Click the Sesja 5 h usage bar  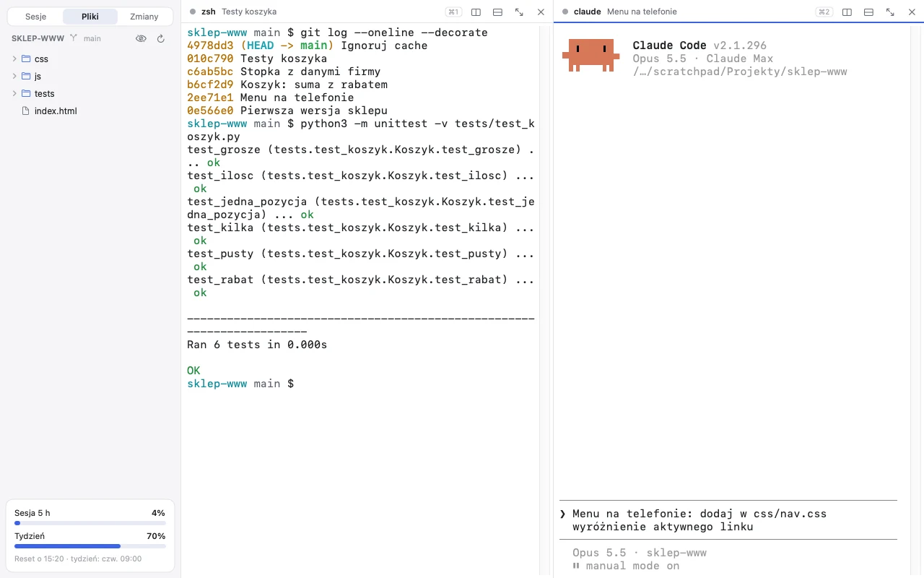90,522
